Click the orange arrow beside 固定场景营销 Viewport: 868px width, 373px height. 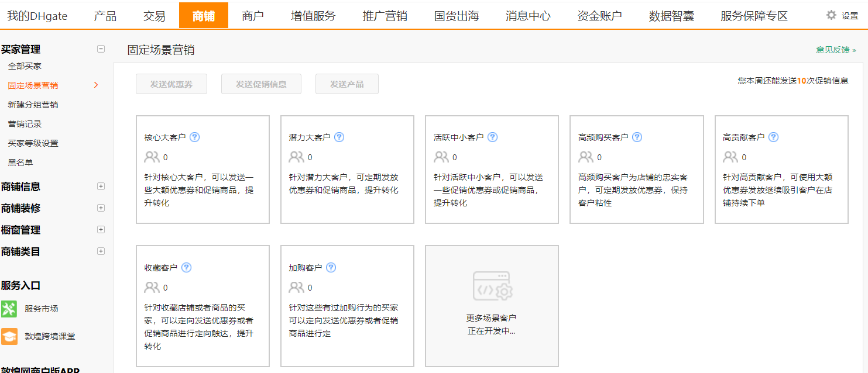click(x=96, y=85)
